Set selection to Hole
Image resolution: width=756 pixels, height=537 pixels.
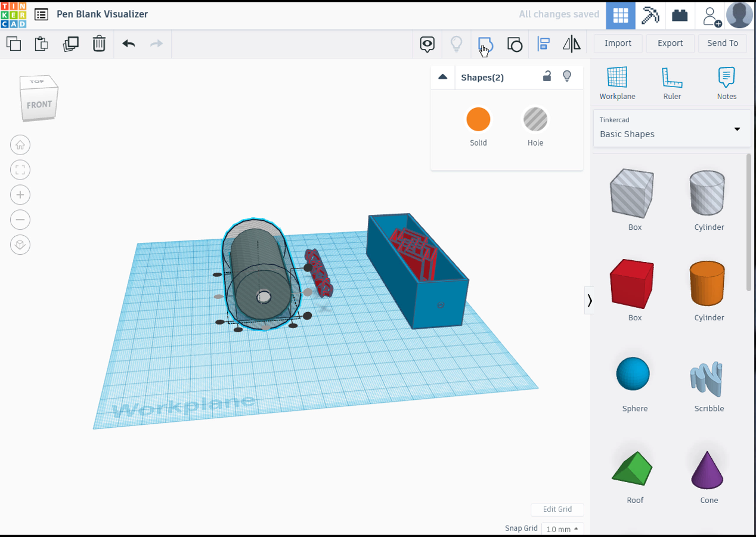[535, 119]
